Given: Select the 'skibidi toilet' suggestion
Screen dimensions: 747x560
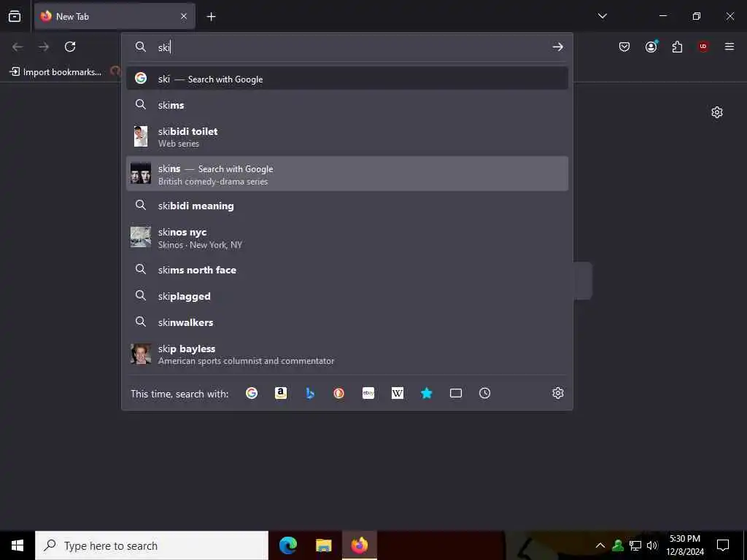Looking at the screenshot, I should click(347, 136).
